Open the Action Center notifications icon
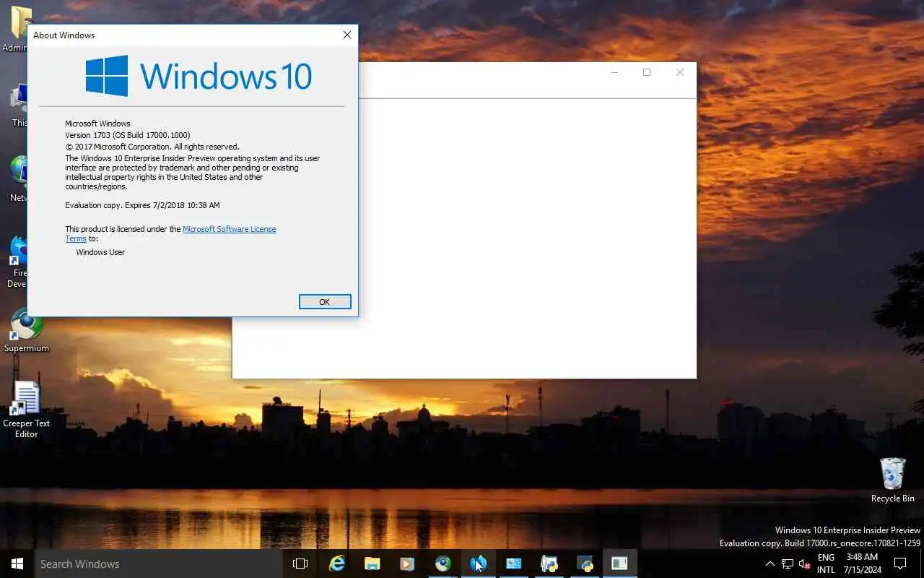924x578 pixels. [900, 564]
